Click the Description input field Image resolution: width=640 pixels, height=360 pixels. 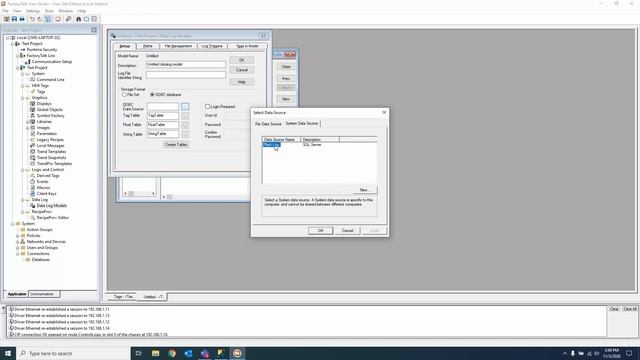tap(186, 64)
